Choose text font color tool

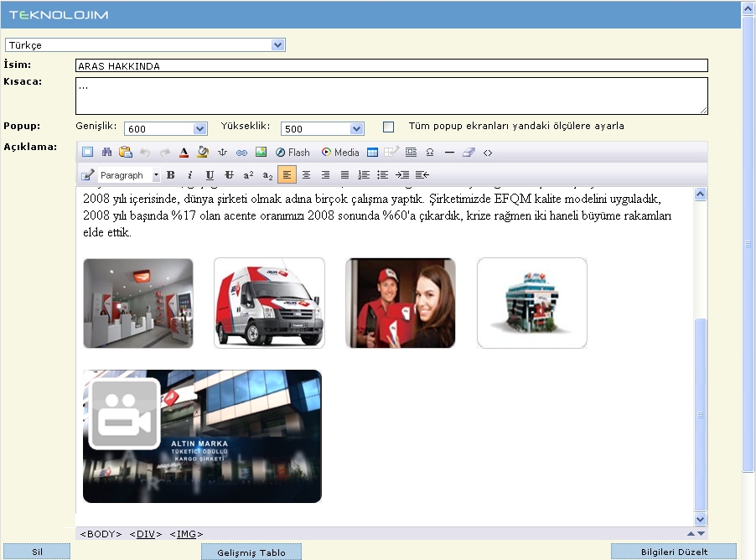pos(184,153)
